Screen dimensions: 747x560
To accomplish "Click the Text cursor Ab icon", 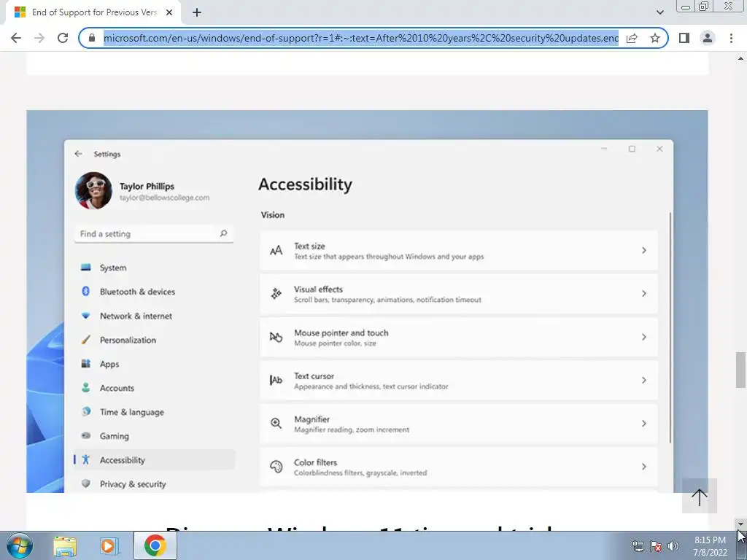I will 276,380.
